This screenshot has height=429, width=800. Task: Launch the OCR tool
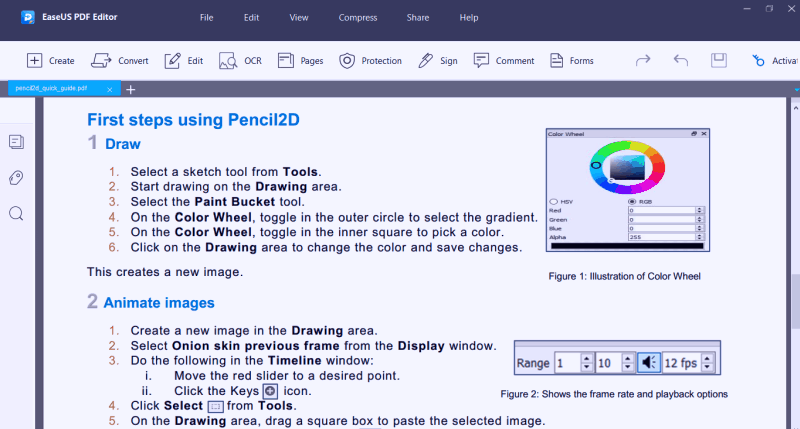click(x=240, y=61)
